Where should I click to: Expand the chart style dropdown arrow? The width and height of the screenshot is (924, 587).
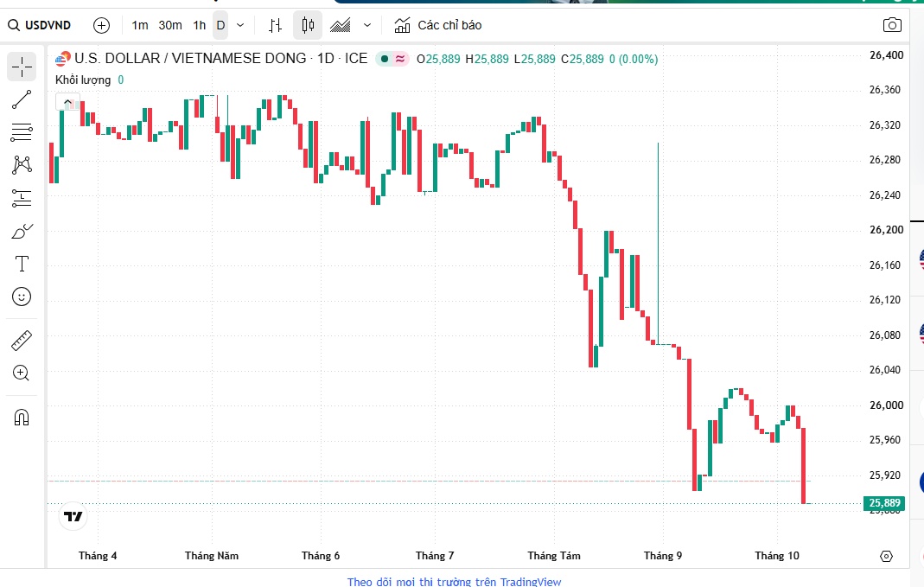click(367, 25)
